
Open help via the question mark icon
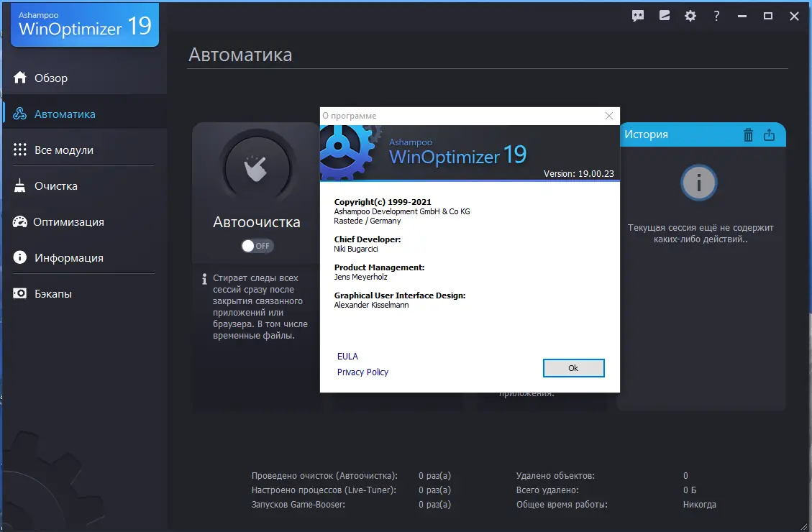point(716,15)
